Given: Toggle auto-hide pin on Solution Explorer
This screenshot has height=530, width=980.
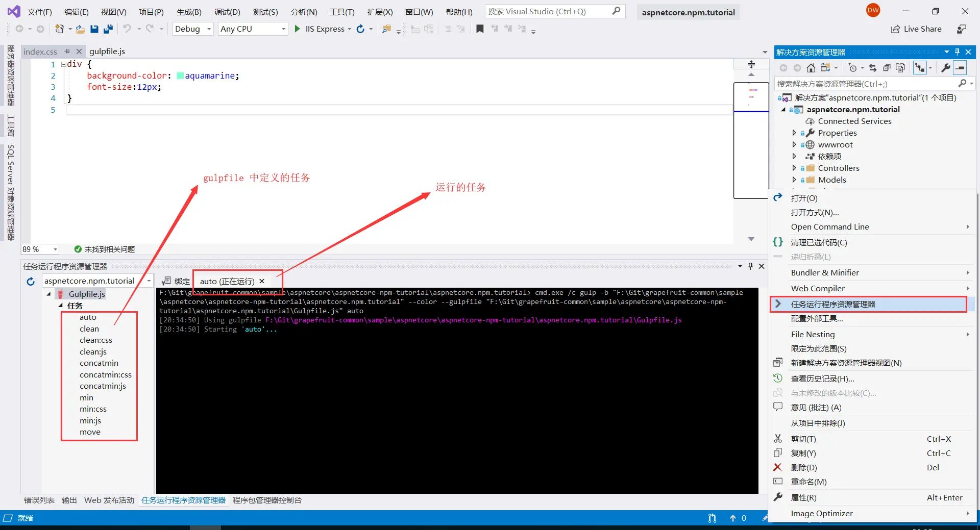Looking at the screenshot, I should point(957,52).
